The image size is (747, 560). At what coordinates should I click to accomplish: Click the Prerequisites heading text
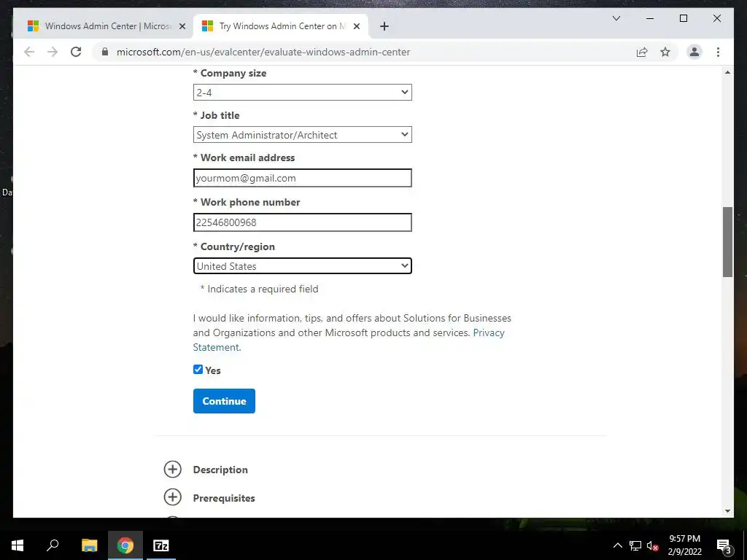tap(224, 498)
